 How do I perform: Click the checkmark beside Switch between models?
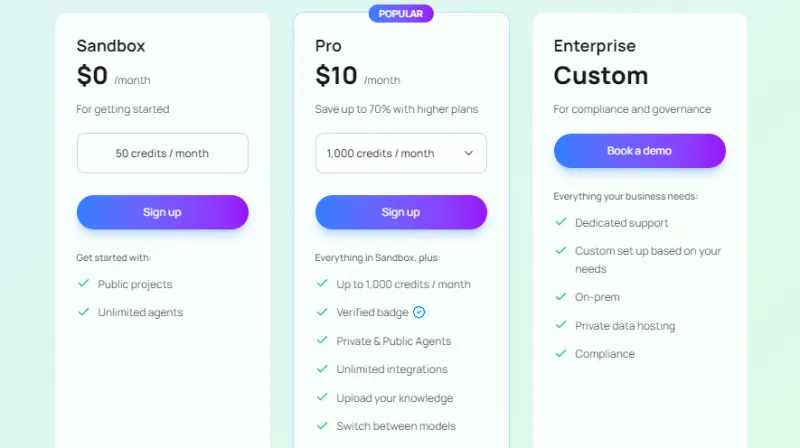point(322,426)
